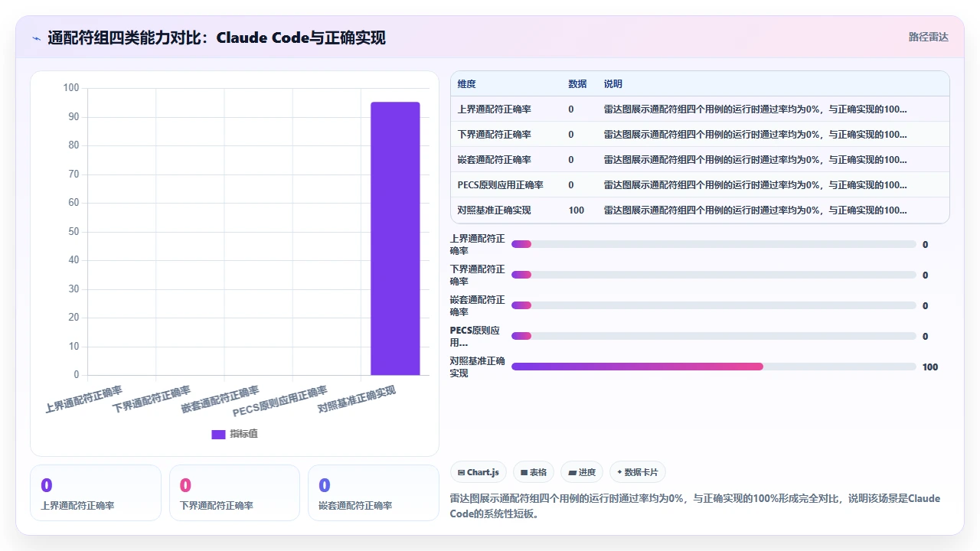Select the 数据卡片 tag chip
Screen dimensions: 980x551
point(638,472)
